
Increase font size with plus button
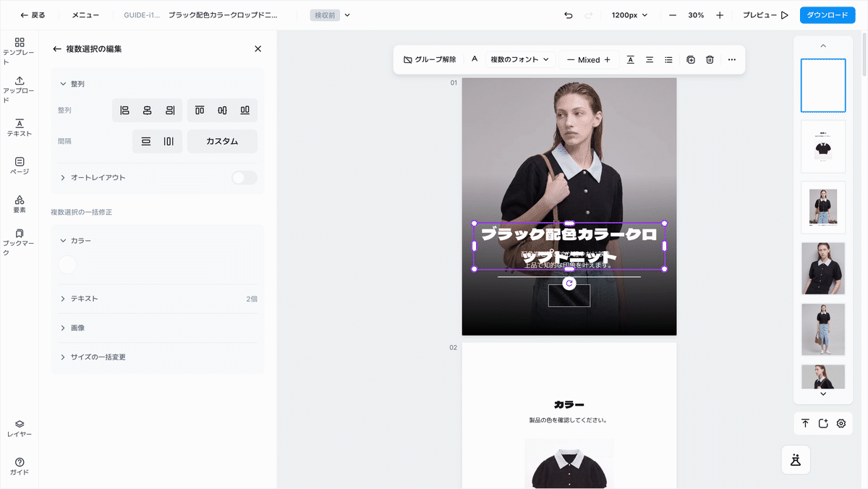pyautogui.click(x=608, y=60)
